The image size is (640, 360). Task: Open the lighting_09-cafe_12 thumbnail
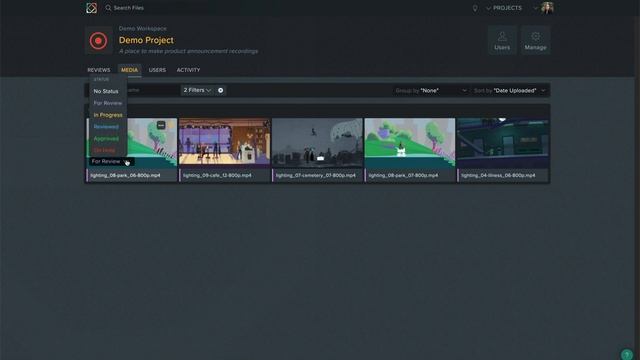[x=224, y=143]
